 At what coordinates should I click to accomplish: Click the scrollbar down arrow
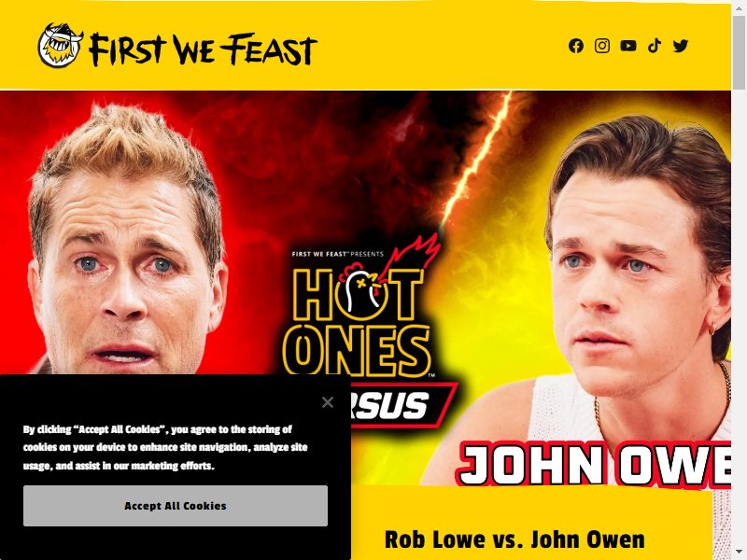(x=739, y=554)
